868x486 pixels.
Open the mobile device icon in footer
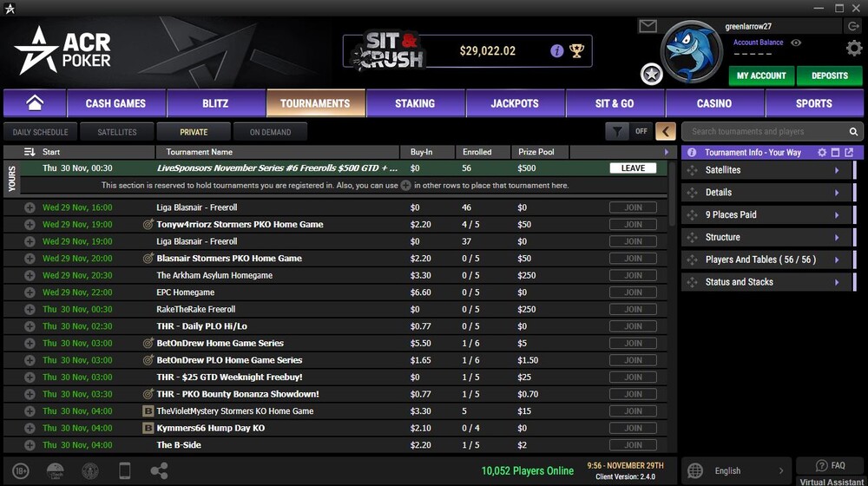coord(124,471)
